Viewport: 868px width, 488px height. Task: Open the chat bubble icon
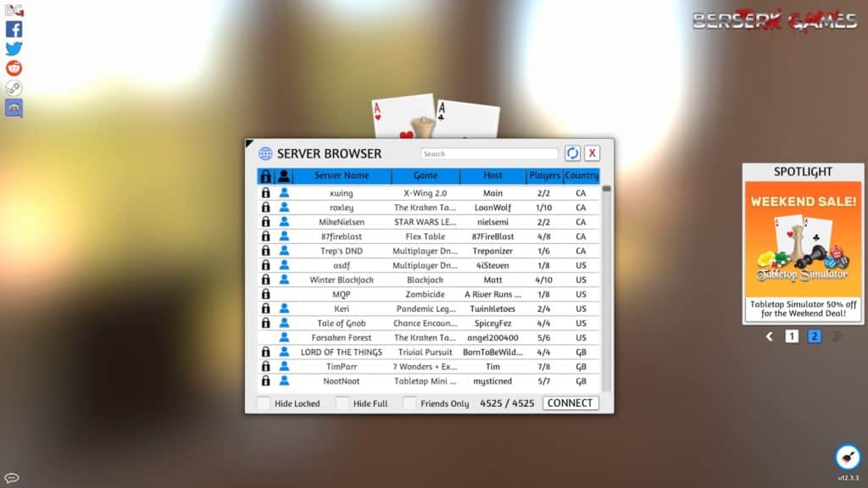tap(12, 478)
